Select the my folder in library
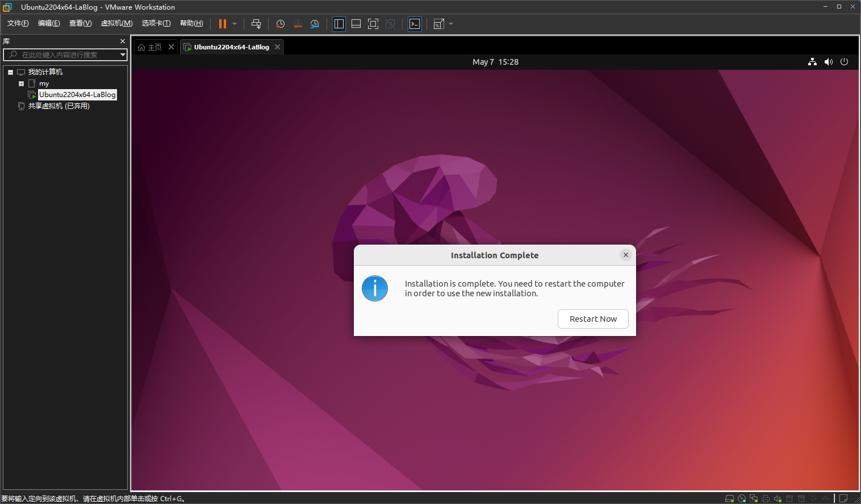This screenshot has width=861, height=504. pyautogui.click(x=44, y=83)
